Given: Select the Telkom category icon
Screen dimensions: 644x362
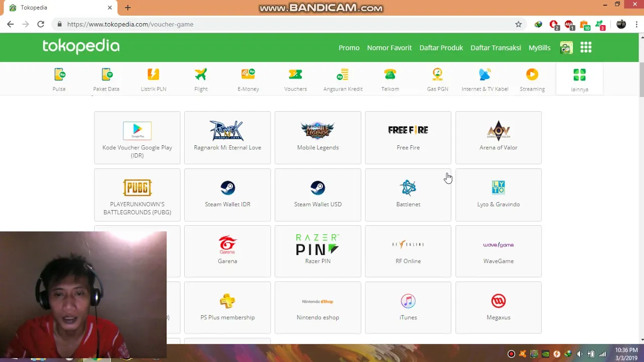Looking at the screenshot, I should pos(390,79).
